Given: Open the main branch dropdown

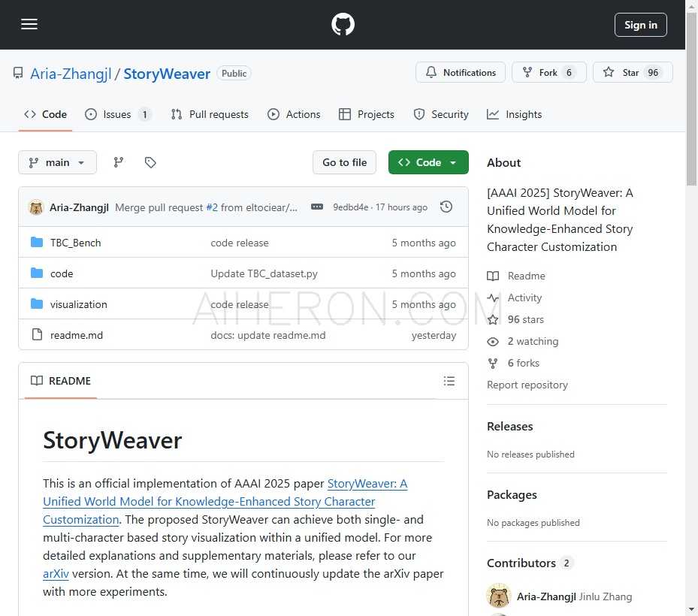Looking at the screenshot, I should (57, 162).
